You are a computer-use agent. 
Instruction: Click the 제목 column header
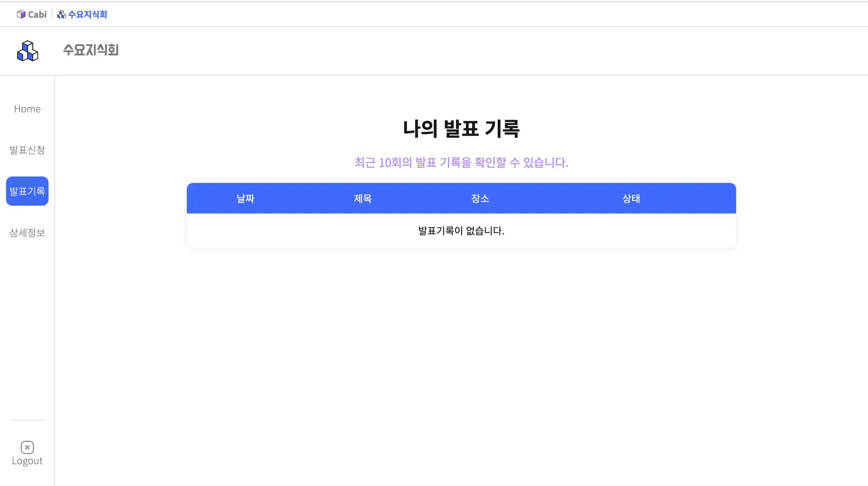[363, 198]
